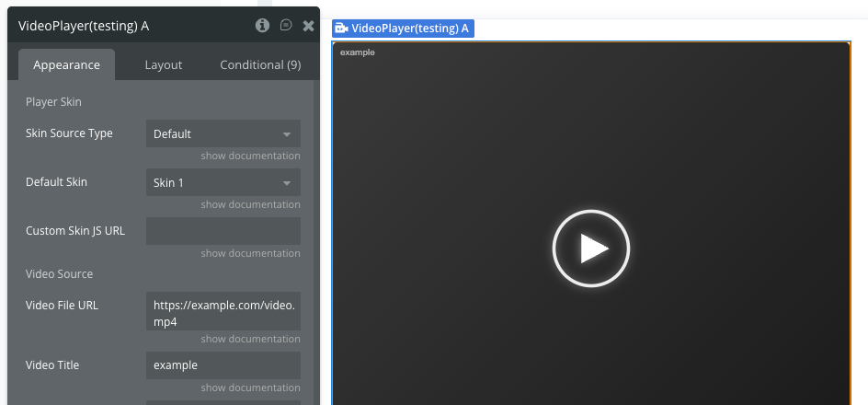Click show documentation under Custom Skin JS URL

(x=250, y=253)
